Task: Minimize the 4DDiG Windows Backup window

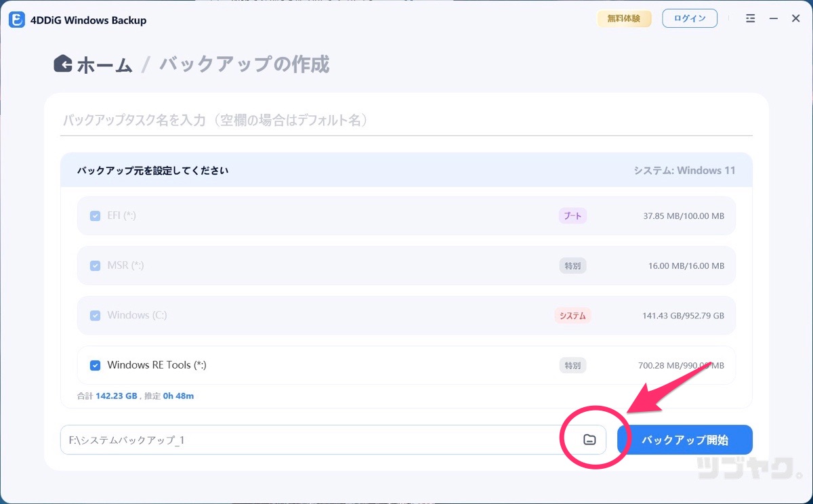Action: (x=773, y=19)
